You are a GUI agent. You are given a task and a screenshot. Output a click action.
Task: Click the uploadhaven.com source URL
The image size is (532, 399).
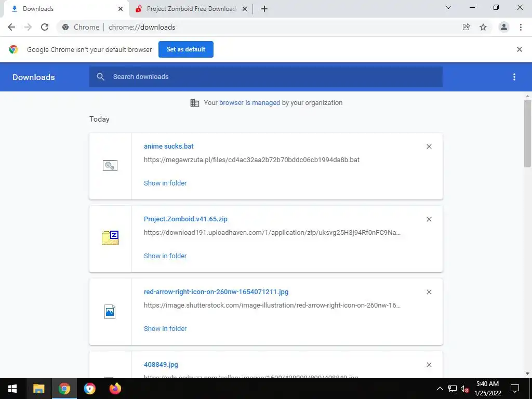coord(272,233)
